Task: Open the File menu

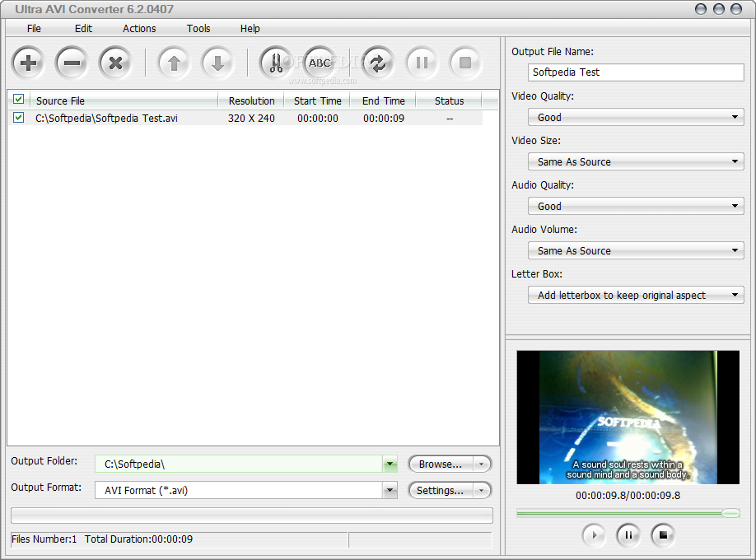Action: pyautogui.click(x=34, y=29)
